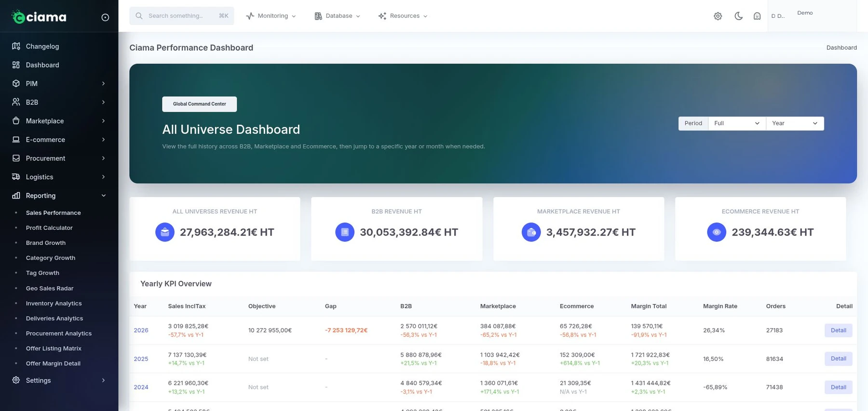Expand the Logistics menu chevron
The height and width of the screenshot is (411, 868).
coord(103,177)
